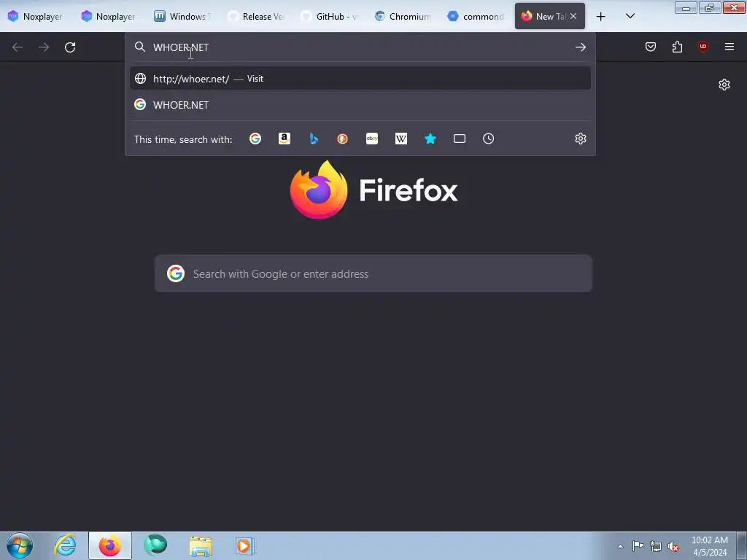Search this time with Google icon
Screen dimensions: 747x560
pos(255,139)
